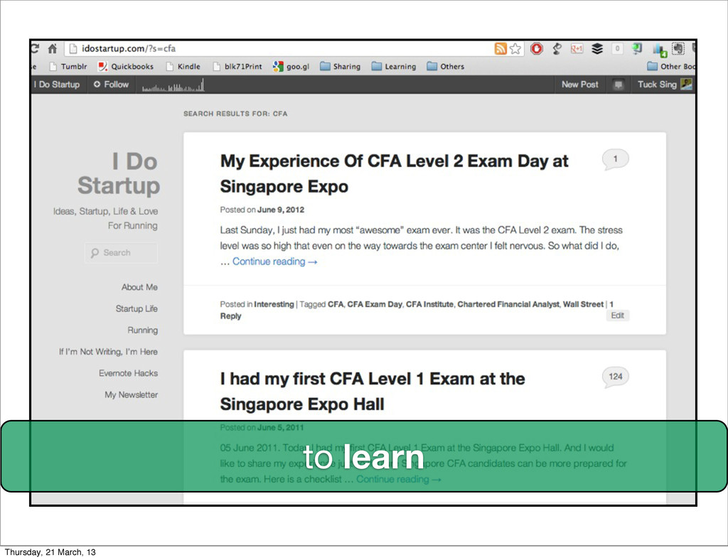Click the June 9, 2012 post date
Screen dimensions: 728x560
pyautogui.click(x=281, y=210)
